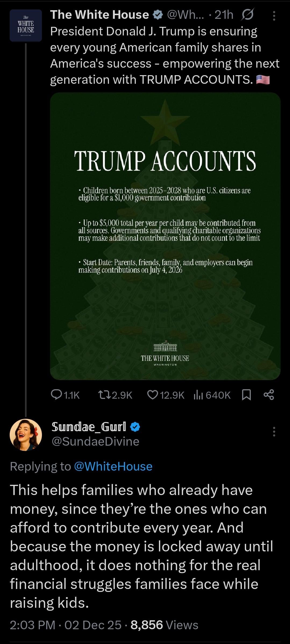This screenshot has width=290, height=644.
Task: Click the reply comment icon
Action: pyautogui.click(x=56, y=395)
